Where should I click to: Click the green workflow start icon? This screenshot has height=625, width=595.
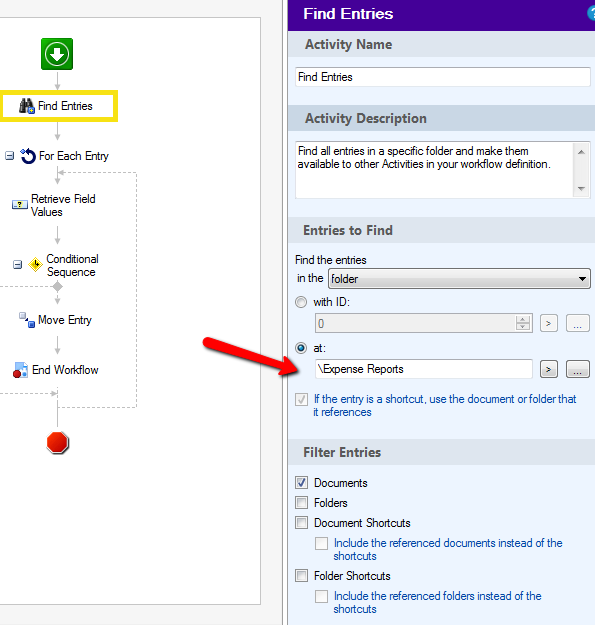(57, 54)
